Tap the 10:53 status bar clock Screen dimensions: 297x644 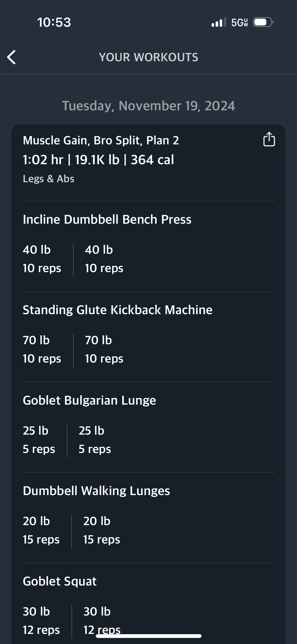(x=54, y=22)
